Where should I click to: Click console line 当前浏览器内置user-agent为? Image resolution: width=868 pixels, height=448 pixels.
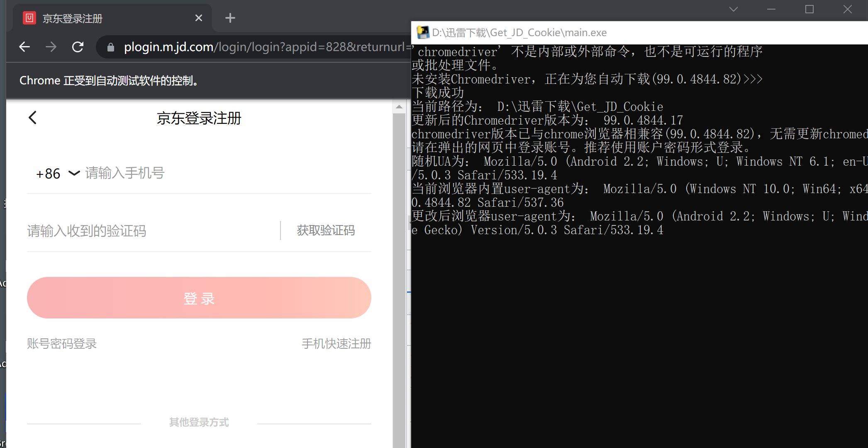click(639, 196)
